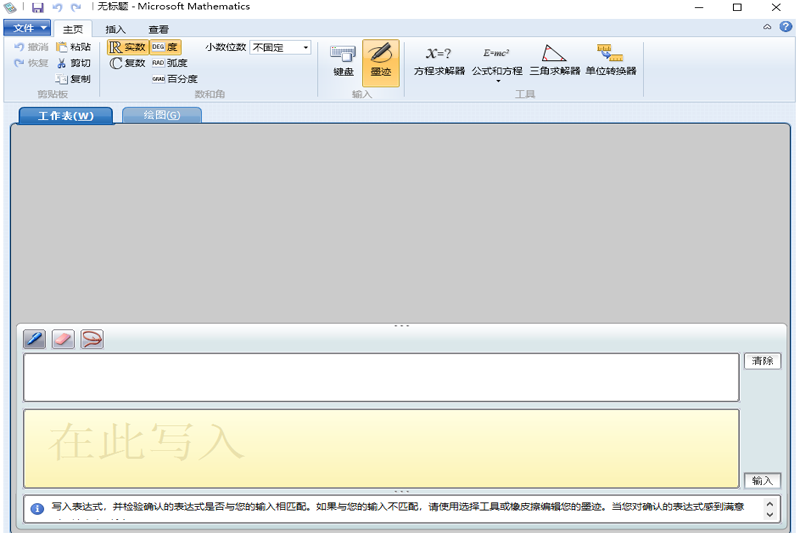This screenshot has height=533, width=800.
Task: Open Help with the question mark icon
Action: coord(786,27)
